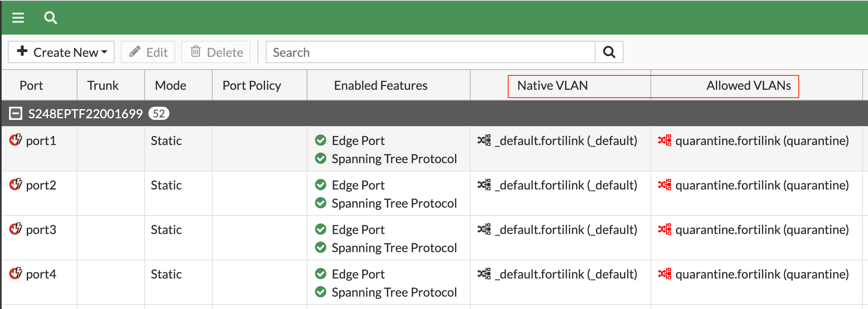
Task: Open the navigation hamburger menu
Action: pos(18,18)
